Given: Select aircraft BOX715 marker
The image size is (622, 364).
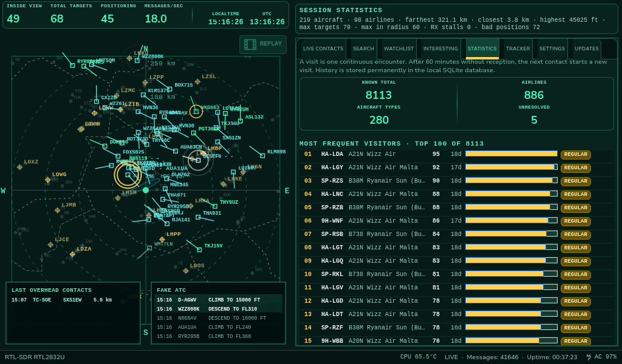Looking at the screenshot, I should (x=169, y=89).
